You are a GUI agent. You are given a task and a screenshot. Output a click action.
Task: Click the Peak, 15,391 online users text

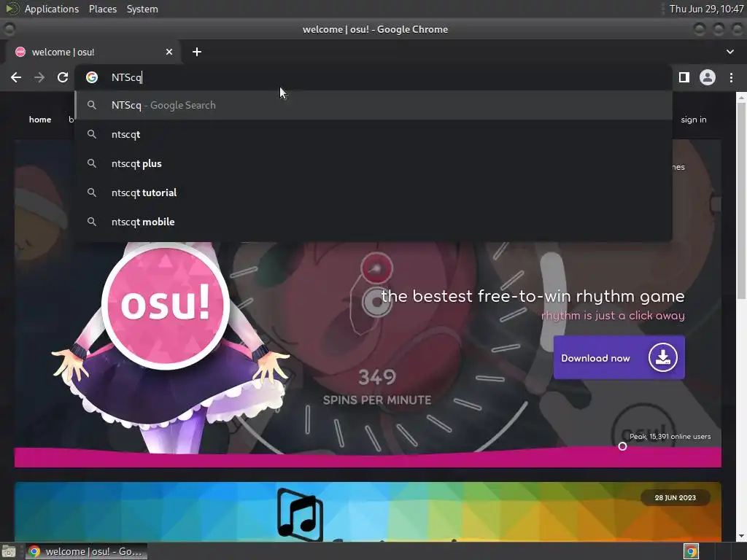(670, 436)
